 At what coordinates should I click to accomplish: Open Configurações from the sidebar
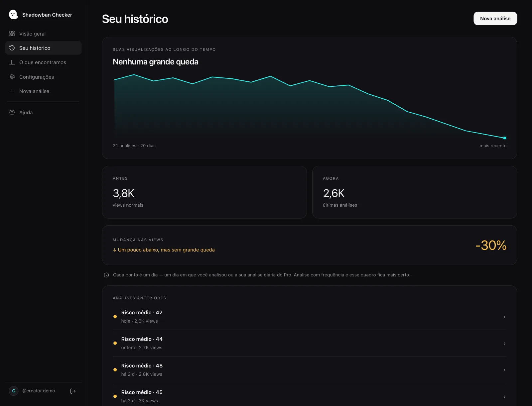point(43,77)
